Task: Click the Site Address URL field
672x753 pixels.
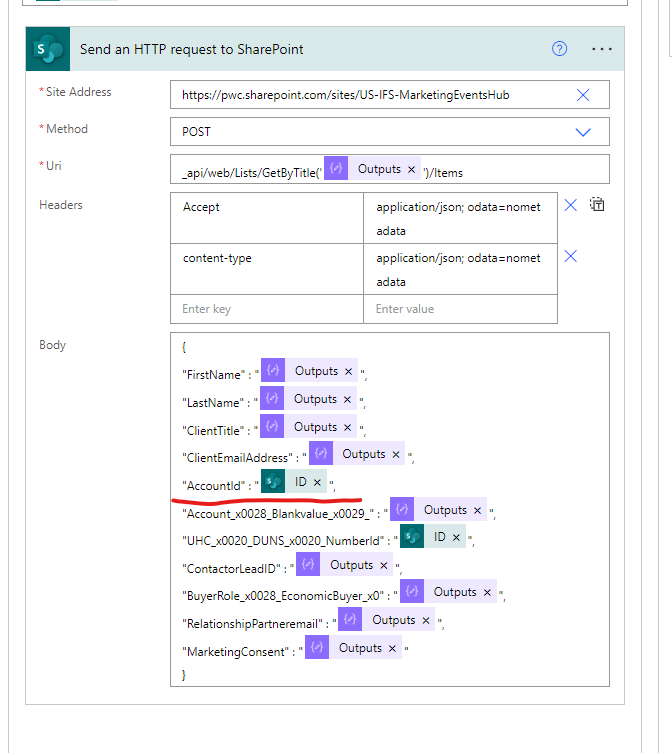Action: pos(390,95)
